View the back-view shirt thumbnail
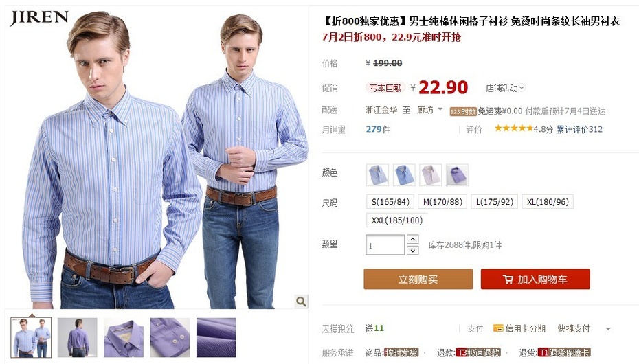Screen dimensions: 639x364 click(x=78, y=337)
